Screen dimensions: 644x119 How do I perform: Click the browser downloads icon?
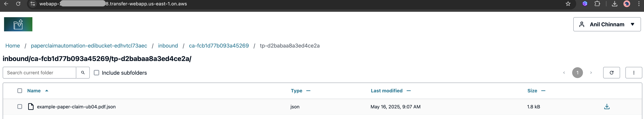tap(615, 4)
